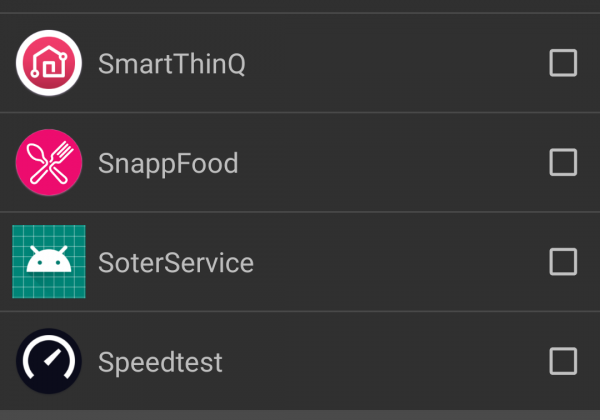600x420 pixels.
Task: Choose the Speedtest text label
Action: 160,362
